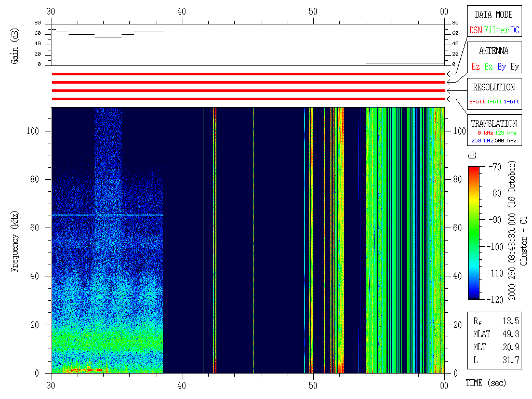Click the blue DC data mode label
The width and height of the screenshot is (532, 399).
514,31
